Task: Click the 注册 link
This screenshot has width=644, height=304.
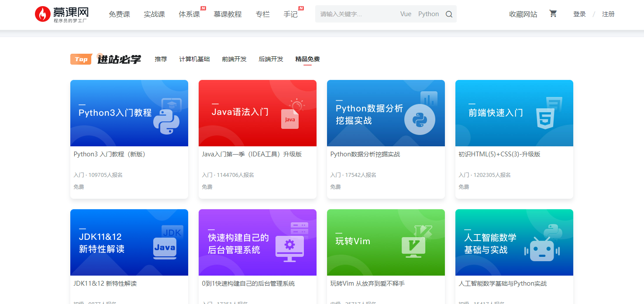Action: pyautogui.click(x=608, y=14)
